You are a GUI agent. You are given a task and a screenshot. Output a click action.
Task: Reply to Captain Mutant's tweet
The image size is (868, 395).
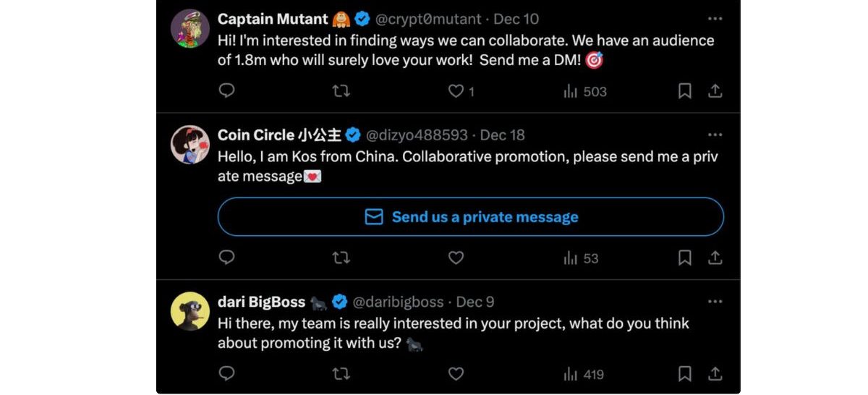coord(226,91)
